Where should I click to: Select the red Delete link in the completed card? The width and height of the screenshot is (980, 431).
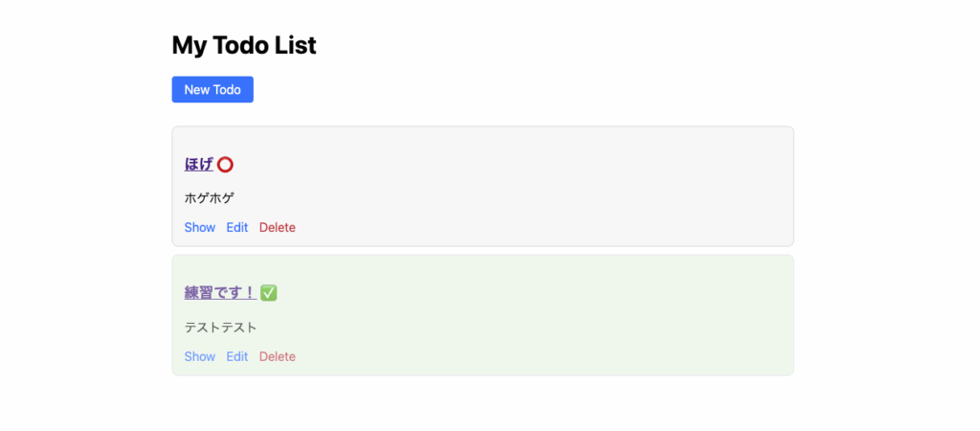coord(278,357)
